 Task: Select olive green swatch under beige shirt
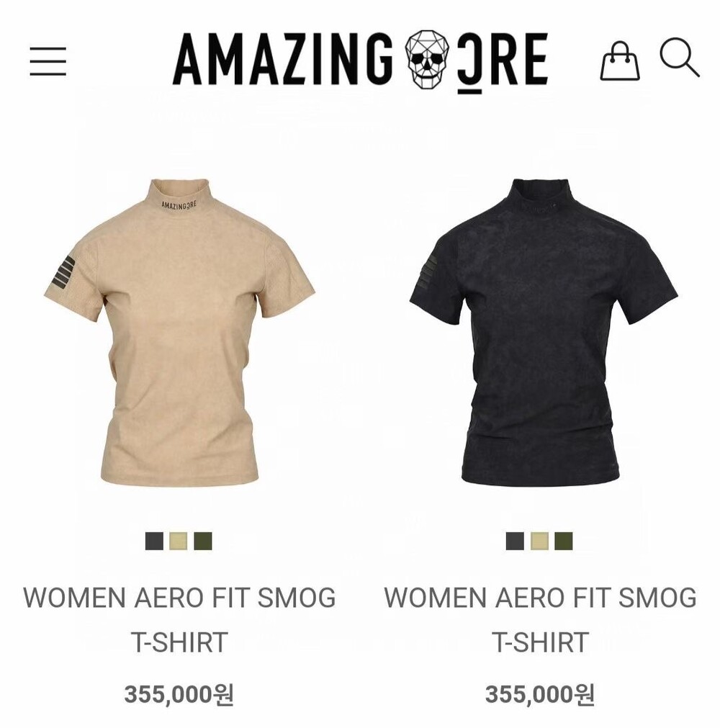pyautogui.click(x=203, y=541)
